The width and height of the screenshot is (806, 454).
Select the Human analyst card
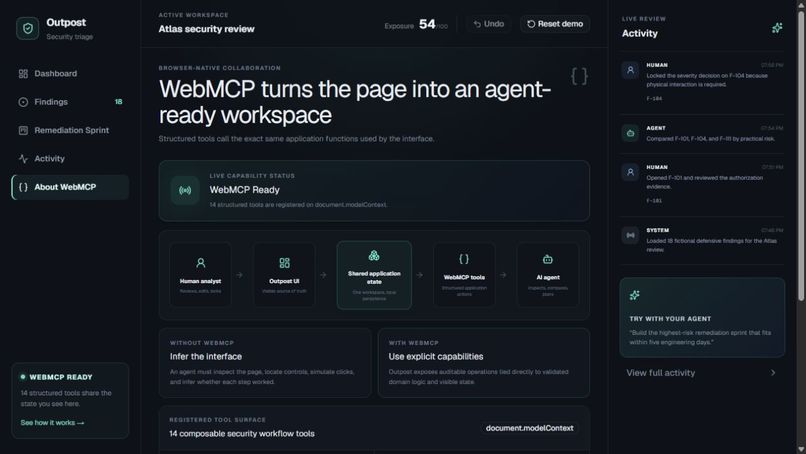point(200,275)
